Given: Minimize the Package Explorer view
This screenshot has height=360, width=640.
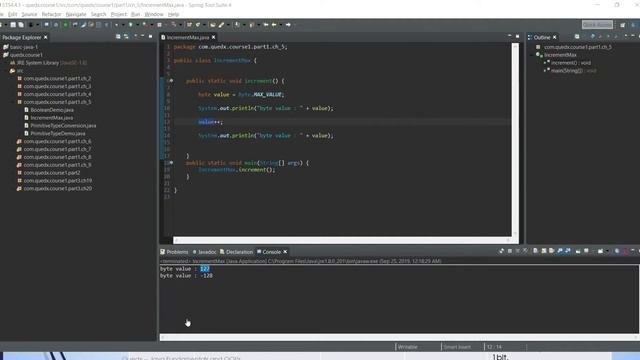Looking at the screenshot, I should pyautogui.click(x=142, y=36).
